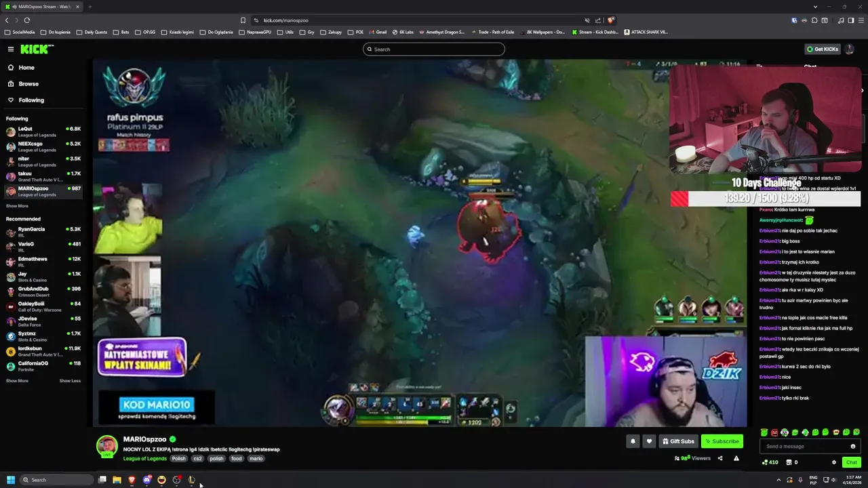
Task: Open the tab search dropdown arrow
Action: tap(815, 7)
